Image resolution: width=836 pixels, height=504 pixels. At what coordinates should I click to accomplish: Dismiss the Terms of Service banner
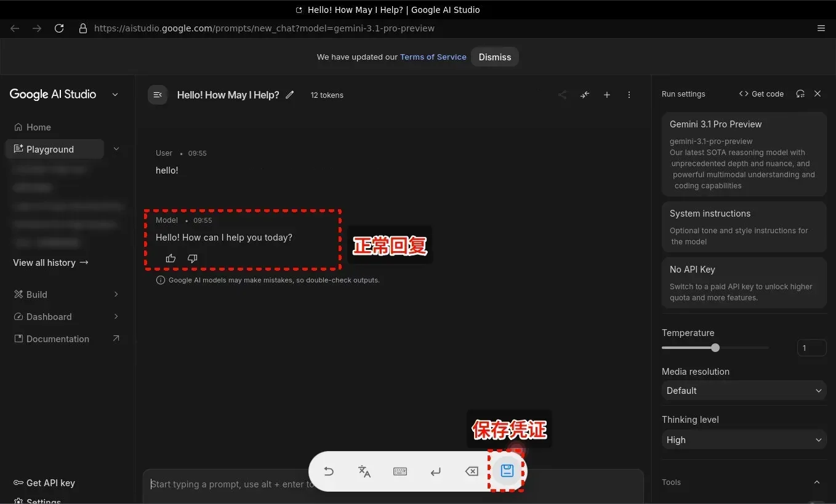494,57
